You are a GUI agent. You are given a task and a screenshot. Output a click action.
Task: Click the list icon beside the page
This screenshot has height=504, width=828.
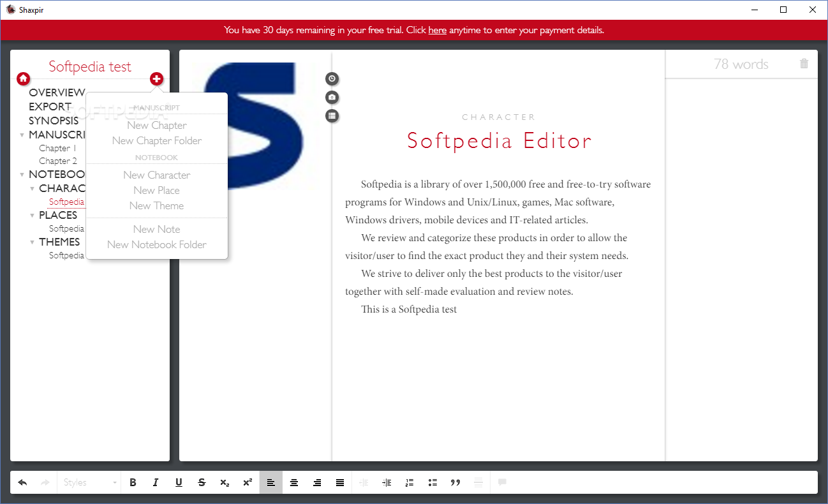click(332, 115)
